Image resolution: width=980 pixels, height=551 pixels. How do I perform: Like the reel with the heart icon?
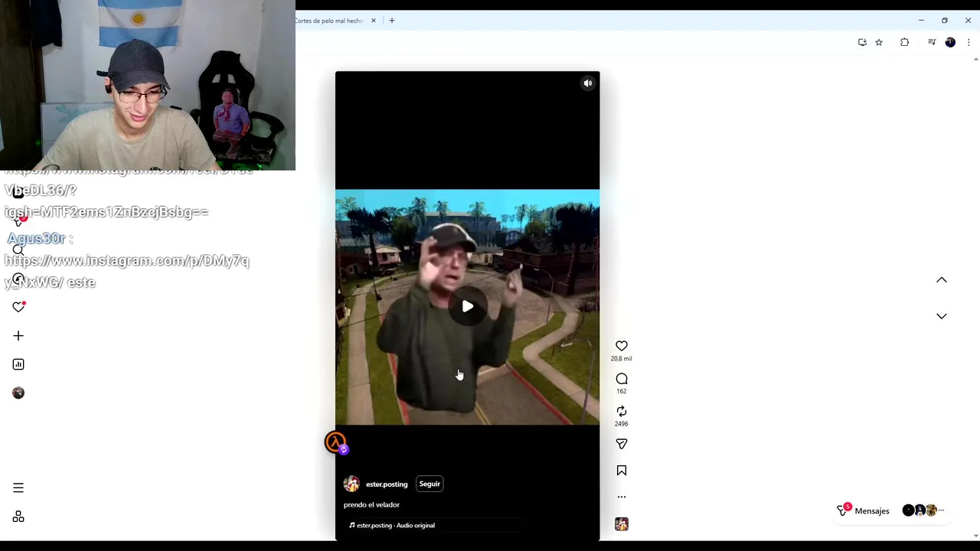[622, 346]
